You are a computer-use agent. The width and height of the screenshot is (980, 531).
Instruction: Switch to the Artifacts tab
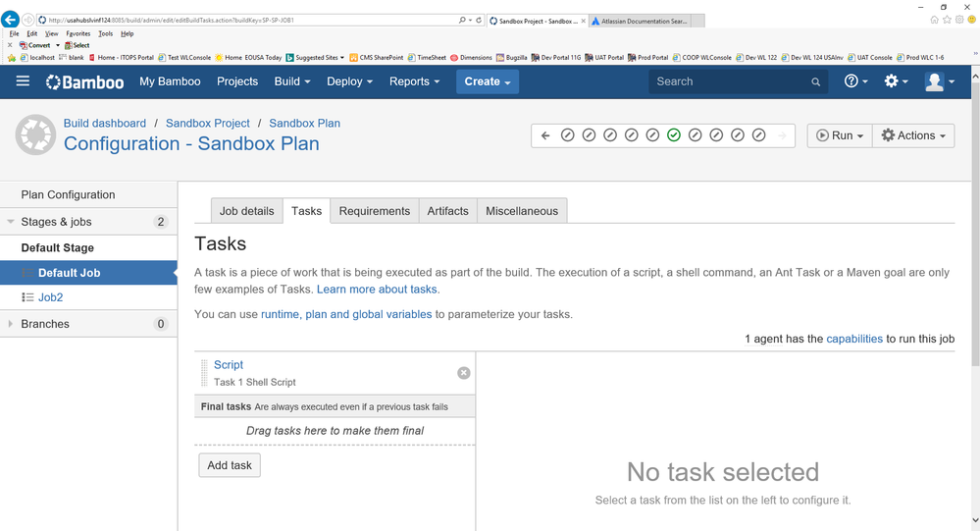click(x=447, y=211)
